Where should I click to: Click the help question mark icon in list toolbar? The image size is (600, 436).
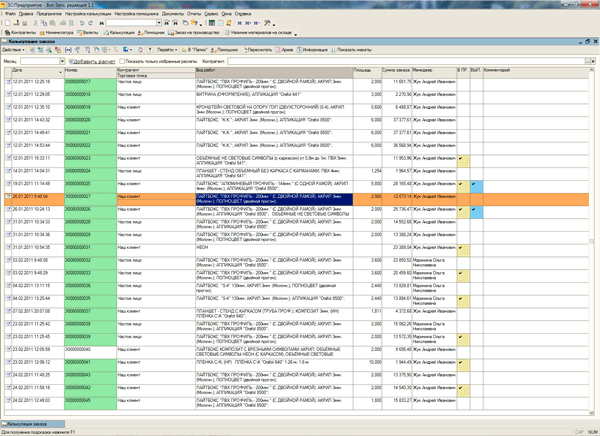click(150, 50)
